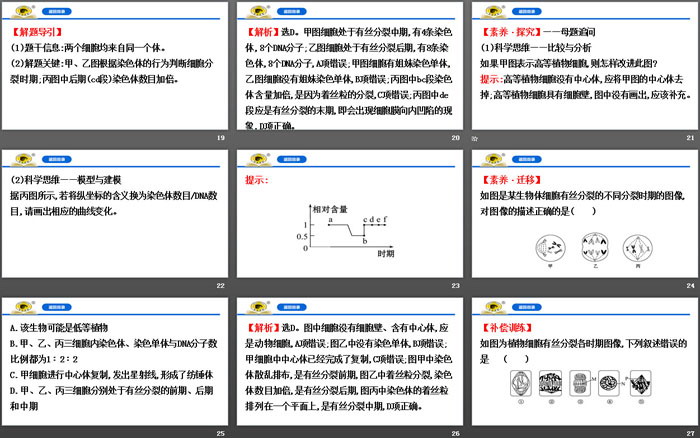The image size is (700, 438).
Task: Click the red 【补偿训练】 heading
Action: (507, 328)
